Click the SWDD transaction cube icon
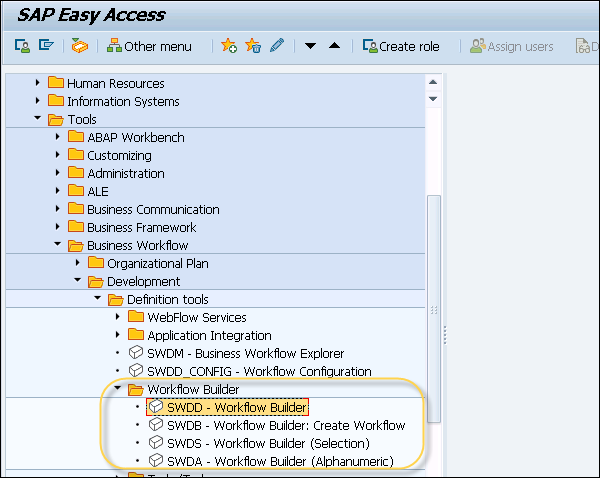 coord(156,406)
